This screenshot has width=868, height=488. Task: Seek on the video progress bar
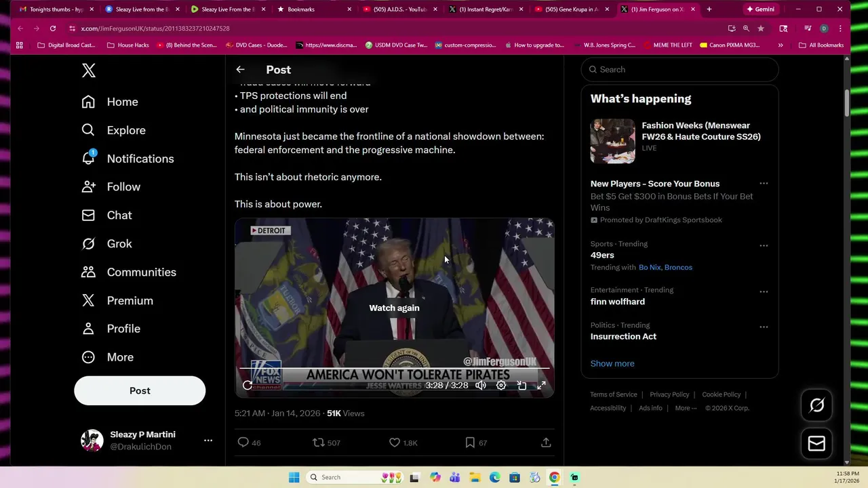tap(394, 369)
